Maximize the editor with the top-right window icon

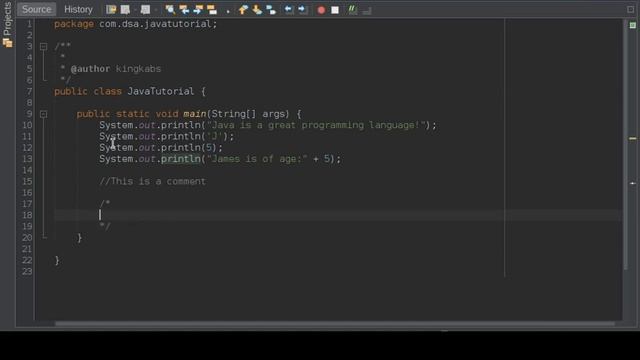(631, 9)
